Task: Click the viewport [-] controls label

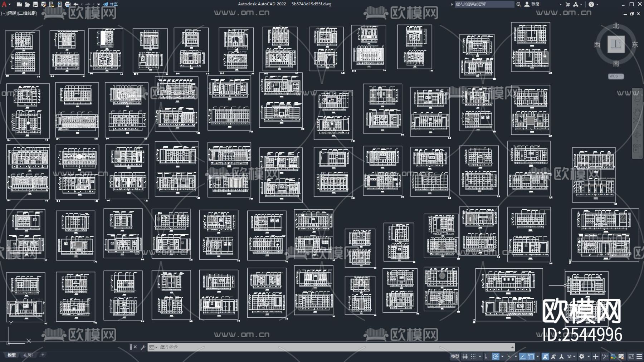Action: (x=3, y=13)
